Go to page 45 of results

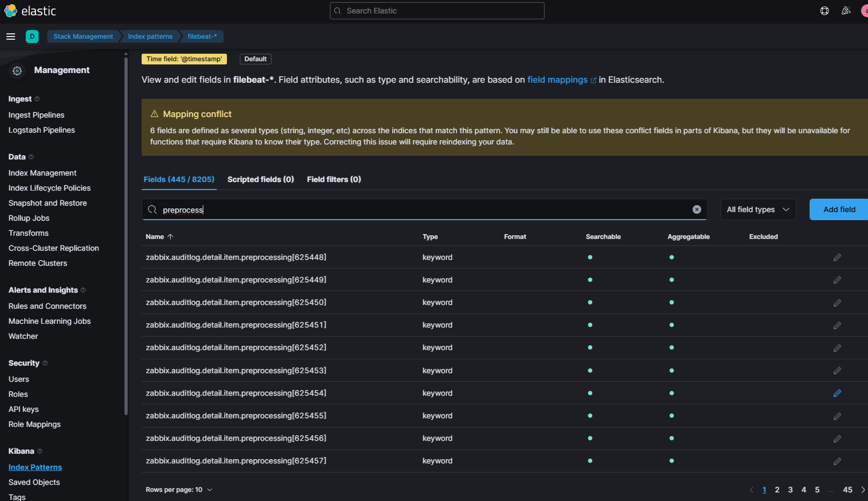click(x=848, y=490)
